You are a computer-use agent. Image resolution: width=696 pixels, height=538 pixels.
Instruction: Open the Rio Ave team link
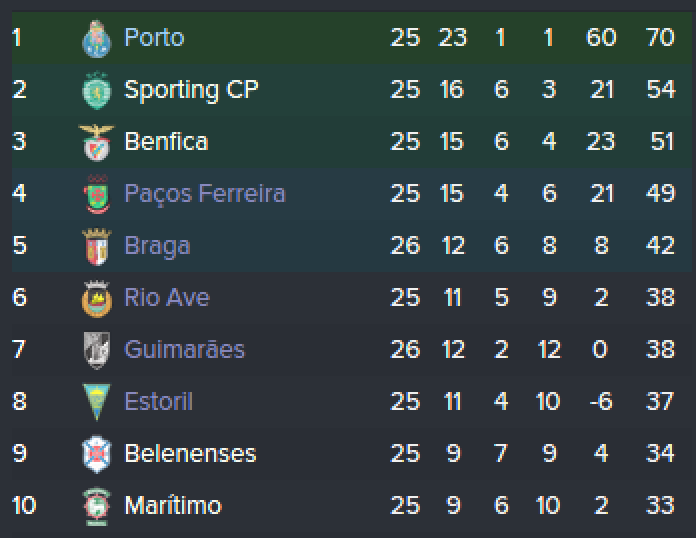(167, 298)
